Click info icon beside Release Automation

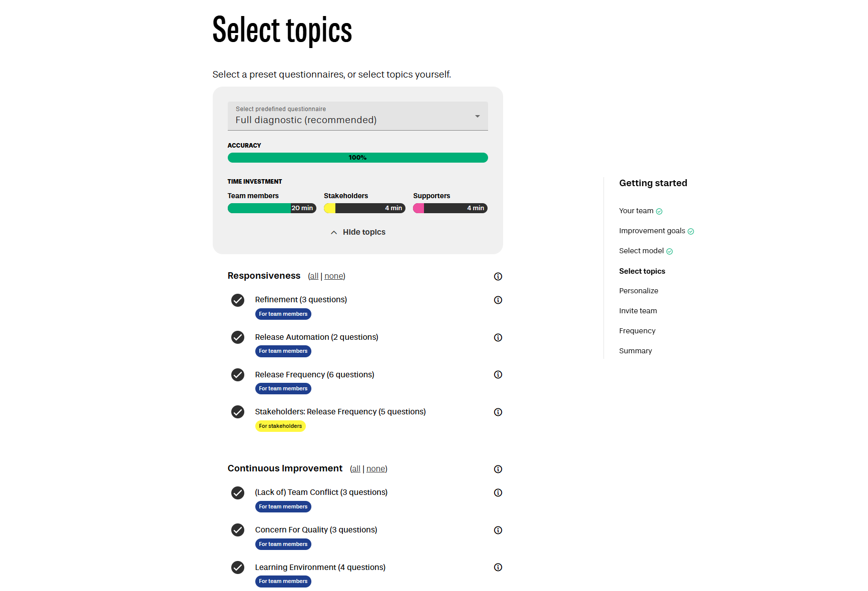(498, 337)
